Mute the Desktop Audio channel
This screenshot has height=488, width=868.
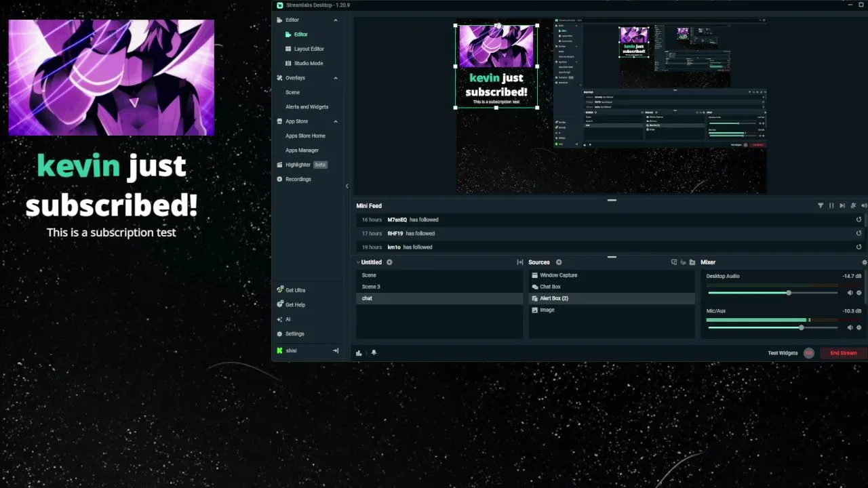click(x=850, y=293)
